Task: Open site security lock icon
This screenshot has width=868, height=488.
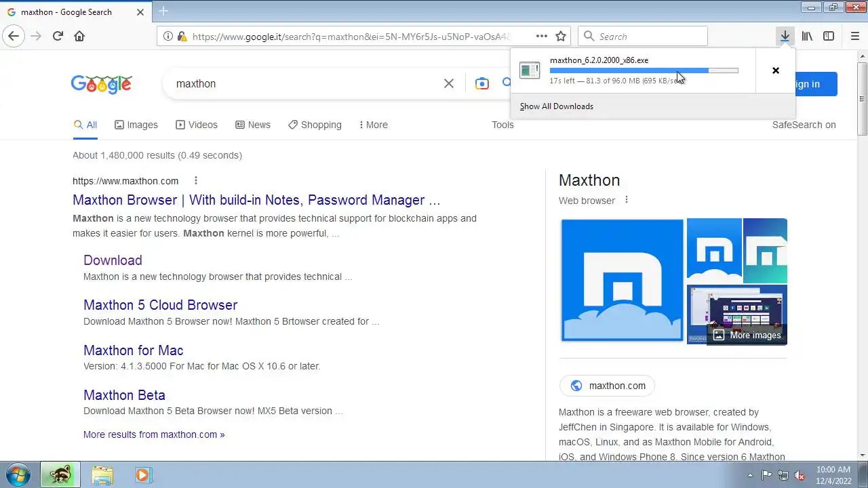Action: (182, 36)
